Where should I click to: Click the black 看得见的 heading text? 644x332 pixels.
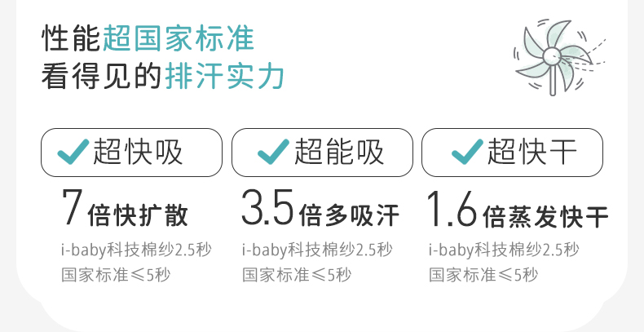[102, 76]
